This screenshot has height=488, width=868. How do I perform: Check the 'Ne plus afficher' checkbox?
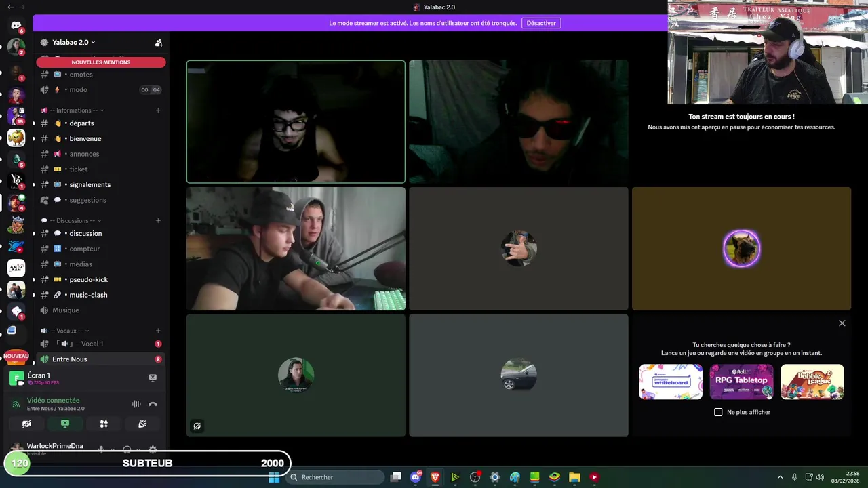pos(718,412)
